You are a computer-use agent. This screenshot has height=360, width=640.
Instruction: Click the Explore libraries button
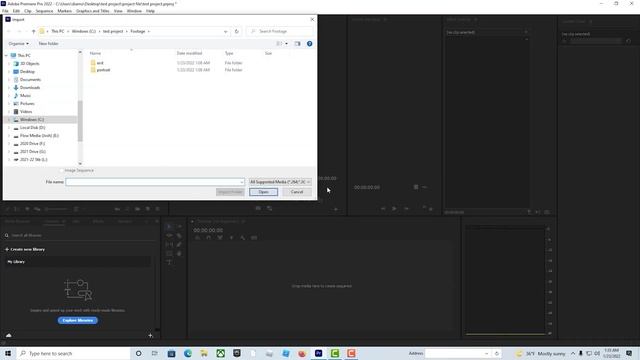point(78,320)
